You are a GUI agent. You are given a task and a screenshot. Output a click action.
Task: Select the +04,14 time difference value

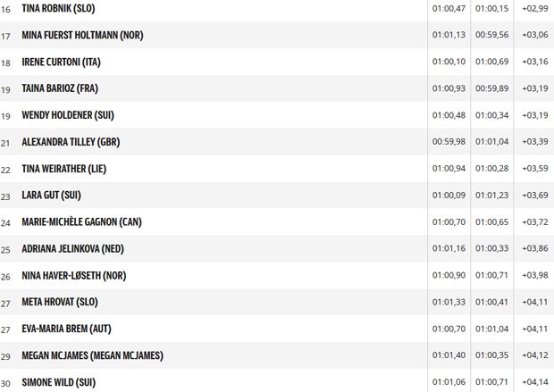[536, 383]
